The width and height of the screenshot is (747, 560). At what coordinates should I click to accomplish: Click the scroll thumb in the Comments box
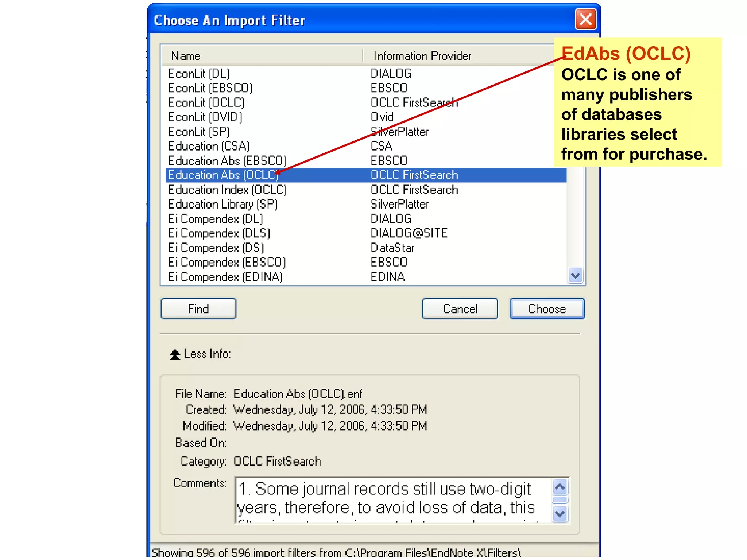[560, 500]
